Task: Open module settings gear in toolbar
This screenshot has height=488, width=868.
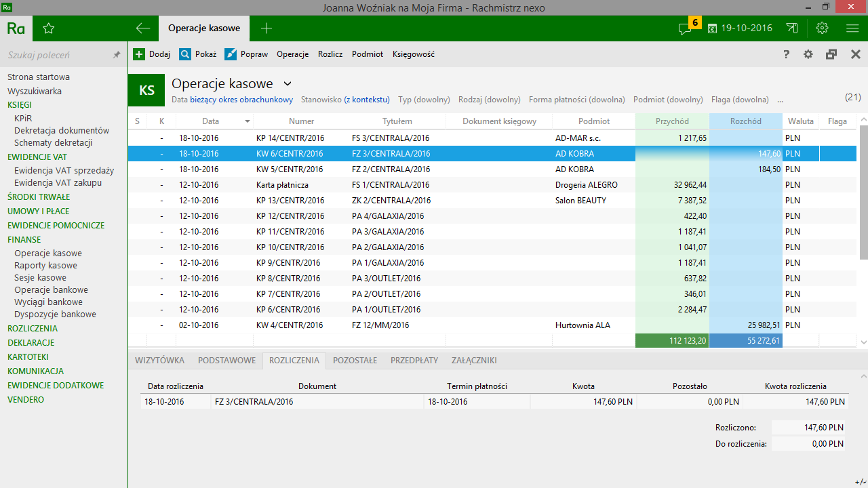Action: [808, 54]
